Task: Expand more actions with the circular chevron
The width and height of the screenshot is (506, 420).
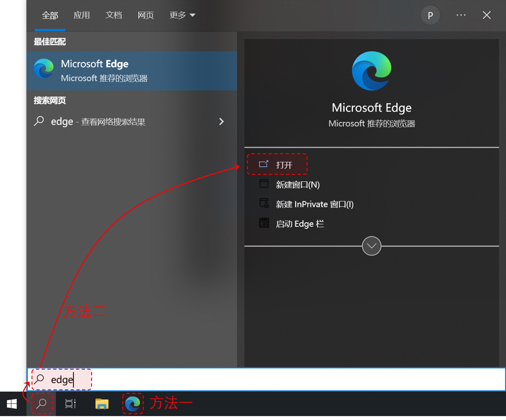Action: (371, 246)
